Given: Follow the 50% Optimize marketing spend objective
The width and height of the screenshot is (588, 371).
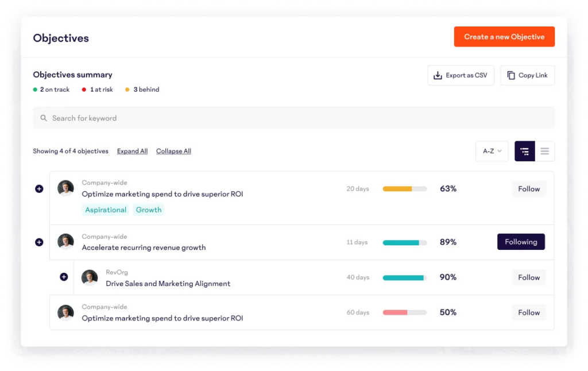Looking at the screenshot, I should (528, 312).
